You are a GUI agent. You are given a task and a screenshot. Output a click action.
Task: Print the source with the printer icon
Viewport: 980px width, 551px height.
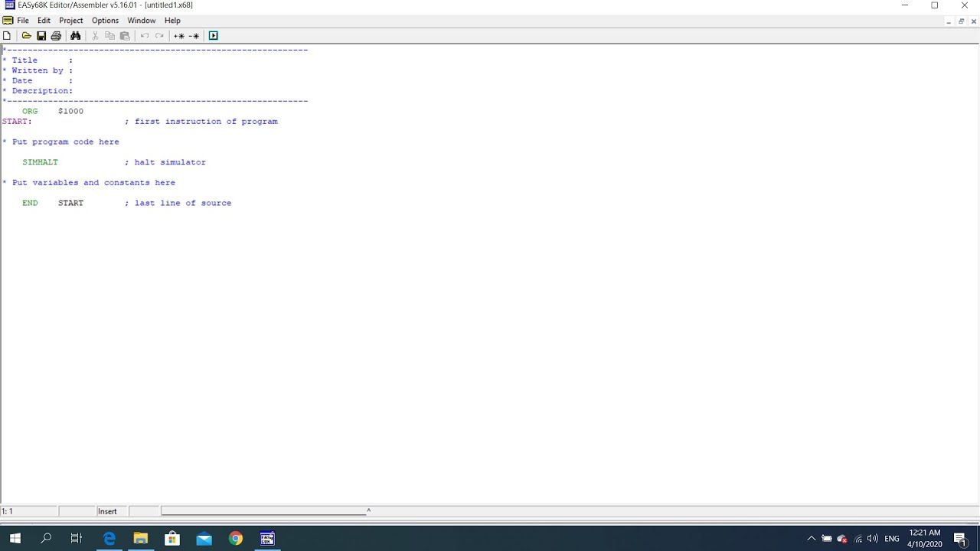tap(56, 36)
